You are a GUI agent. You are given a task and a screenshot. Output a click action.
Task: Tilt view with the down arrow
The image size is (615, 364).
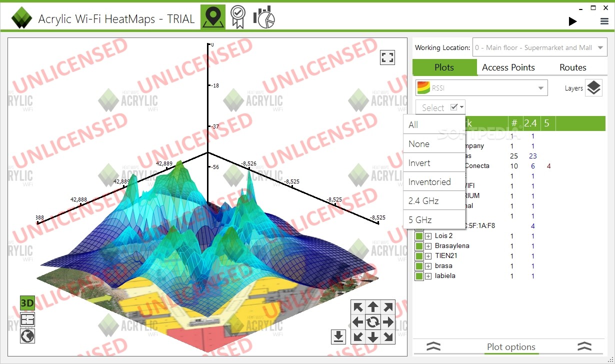373,336
